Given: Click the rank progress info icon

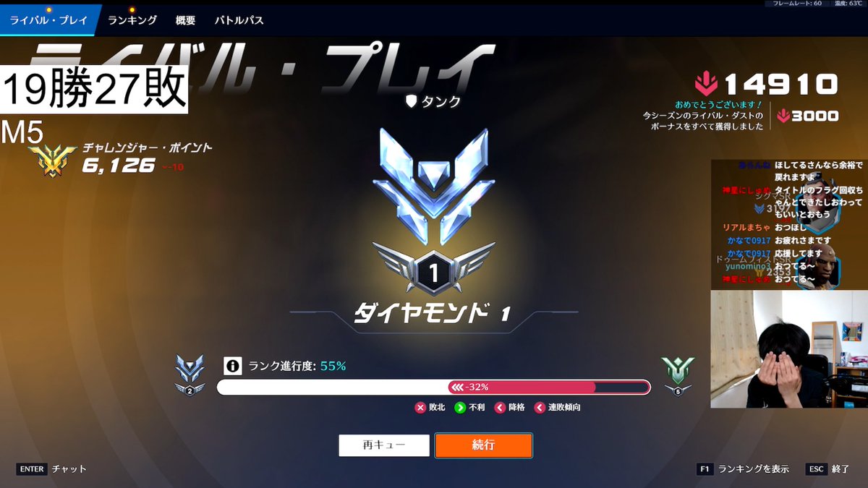Looking at the screenshot, I should (231, 366).
